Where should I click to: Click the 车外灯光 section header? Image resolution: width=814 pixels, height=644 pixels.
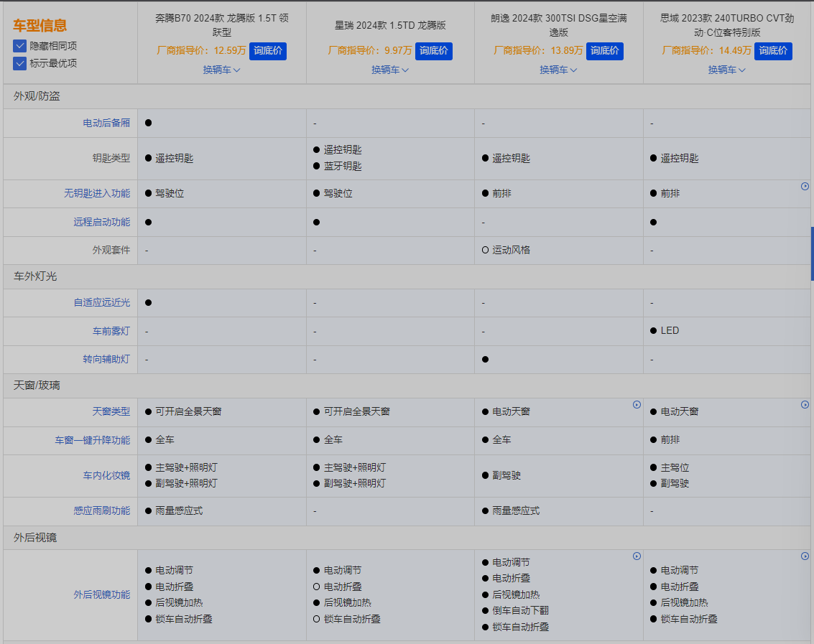pos(35,276)
